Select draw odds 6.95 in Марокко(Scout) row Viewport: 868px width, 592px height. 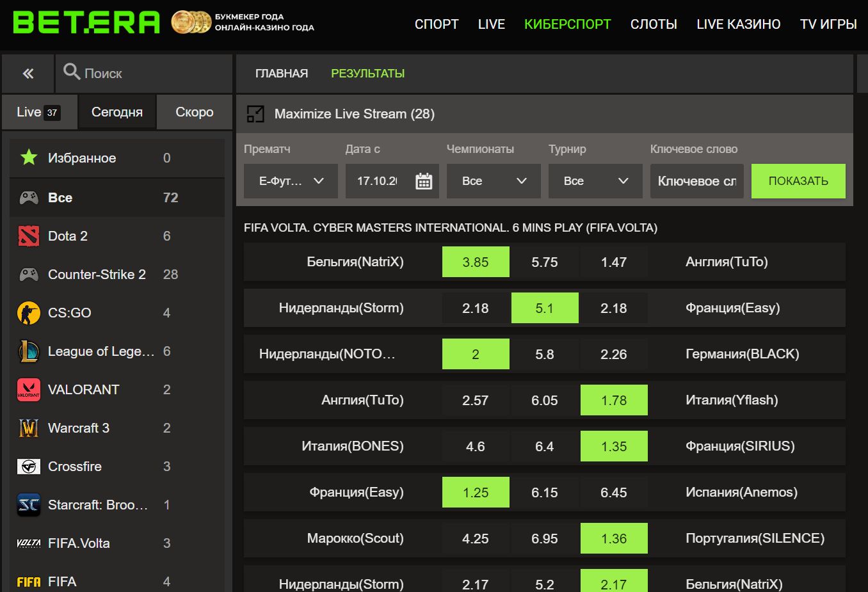[x=545, y=538]
